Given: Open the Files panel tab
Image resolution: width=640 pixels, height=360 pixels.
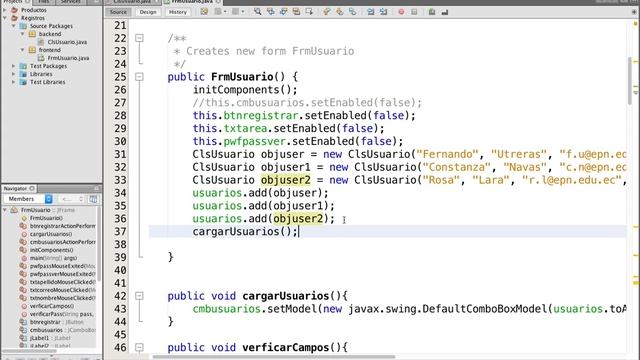Looking at the screenshot, I should [x=44, y=2].
